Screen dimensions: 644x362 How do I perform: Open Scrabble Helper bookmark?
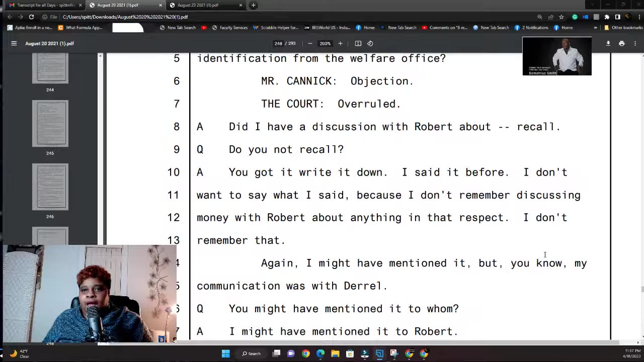(276, 28)
